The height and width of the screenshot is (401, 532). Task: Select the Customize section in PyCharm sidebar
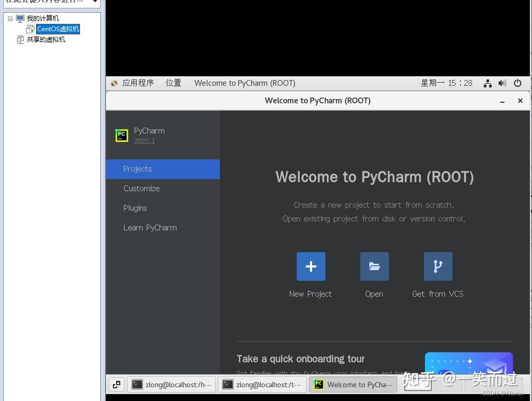[141, 189]
